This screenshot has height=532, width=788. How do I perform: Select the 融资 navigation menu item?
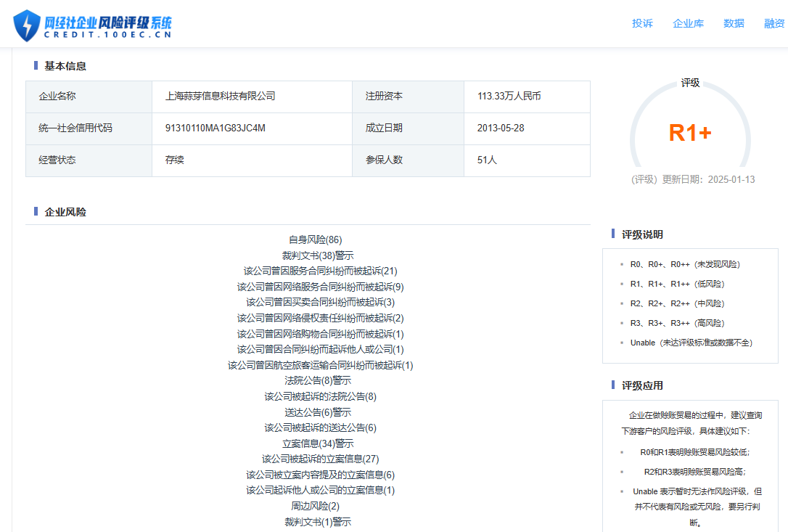point(774,23)
